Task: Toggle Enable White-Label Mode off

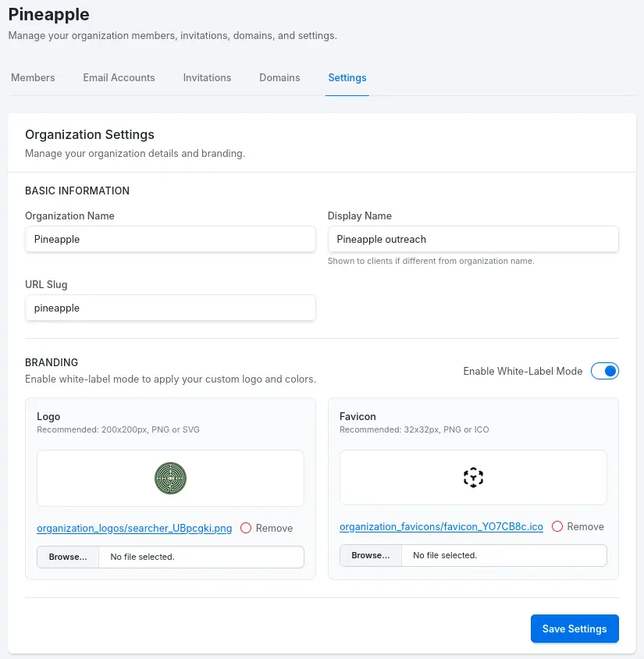Action: [605, 371]
